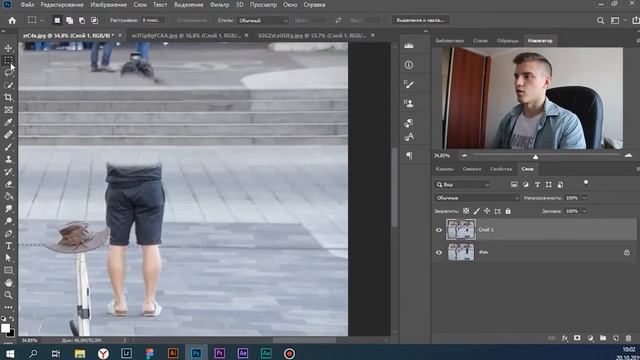Image resolution: width=640 pixels, height=360 pixels.
Task: Click zoom out button in Navigator
Action: pyautogui.click(x=464, y=156)
